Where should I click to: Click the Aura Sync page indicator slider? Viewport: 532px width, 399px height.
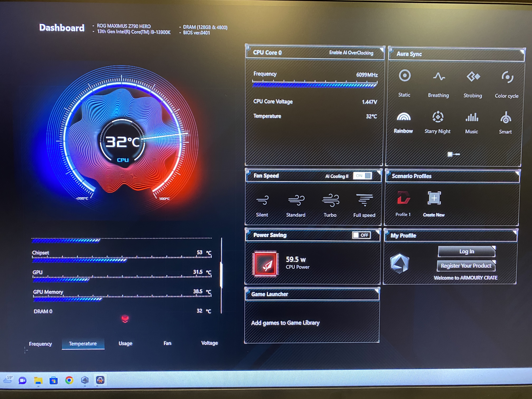(x=454, y=154)
